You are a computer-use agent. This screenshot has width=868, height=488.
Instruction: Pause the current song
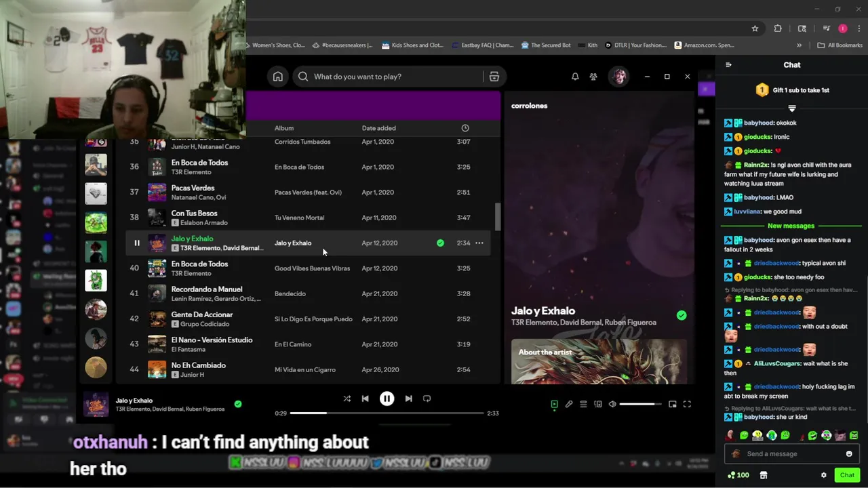(x=387, y=399)
